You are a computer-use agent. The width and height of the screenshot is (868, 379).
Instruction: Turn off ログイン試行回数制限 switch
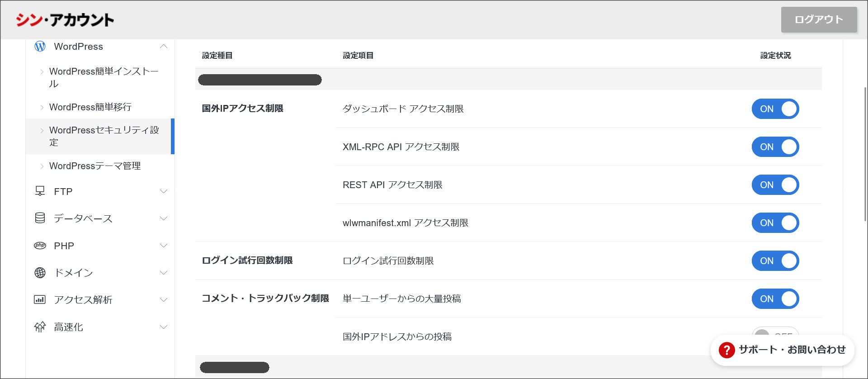click(775, 261)
